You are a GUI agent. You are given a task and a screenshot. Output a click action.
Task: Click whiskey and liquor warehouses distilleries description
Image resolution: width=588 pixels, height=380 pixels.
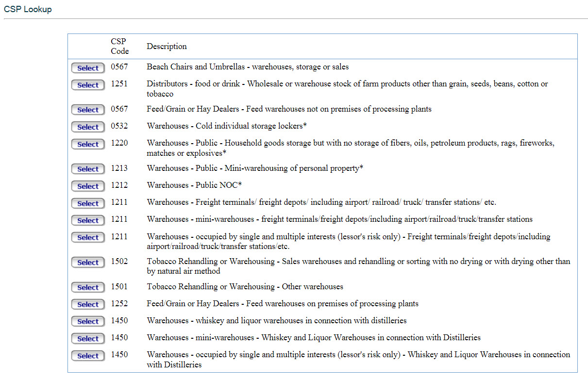[x=277, y=321]
